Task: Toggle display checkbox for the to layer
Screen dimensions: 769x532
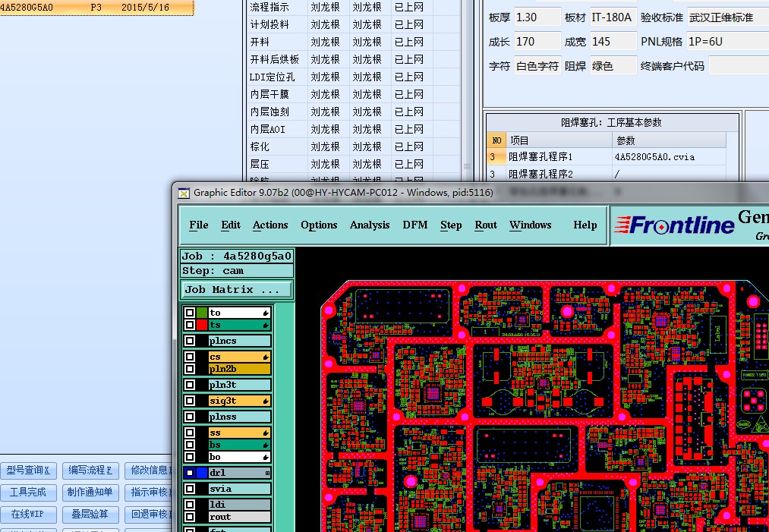Action: (x=190, y=313)
